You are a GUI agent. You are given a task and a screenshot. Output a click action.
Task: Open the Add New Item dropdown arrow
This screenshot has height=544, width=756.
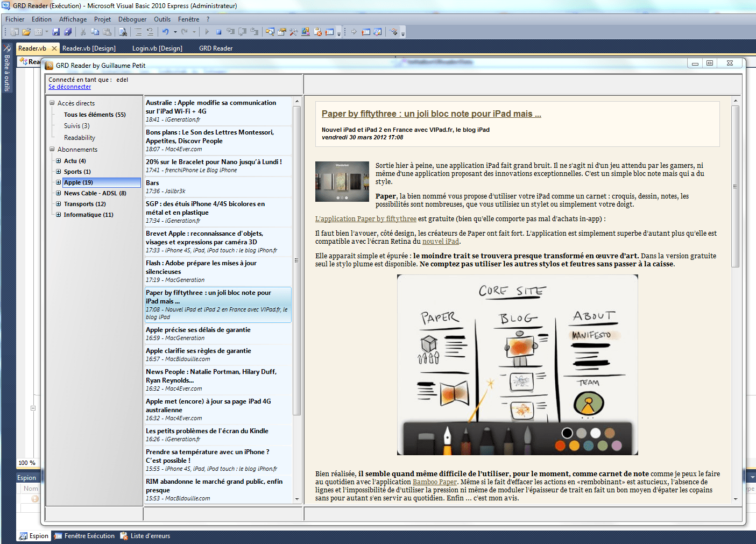point(47,32)
